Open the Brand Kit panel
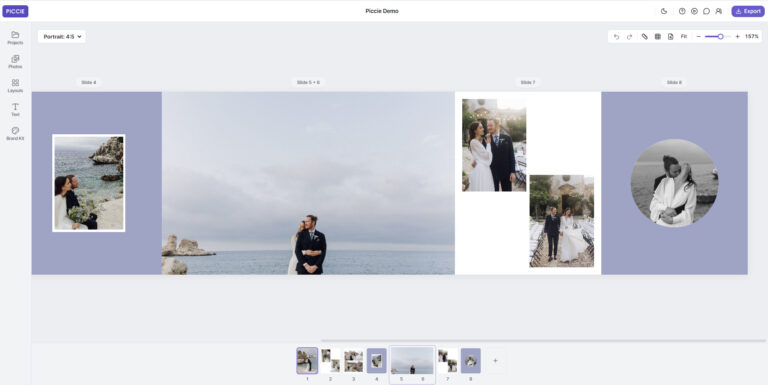Viewport: 768px width, 385px height. tap(15, 134)
